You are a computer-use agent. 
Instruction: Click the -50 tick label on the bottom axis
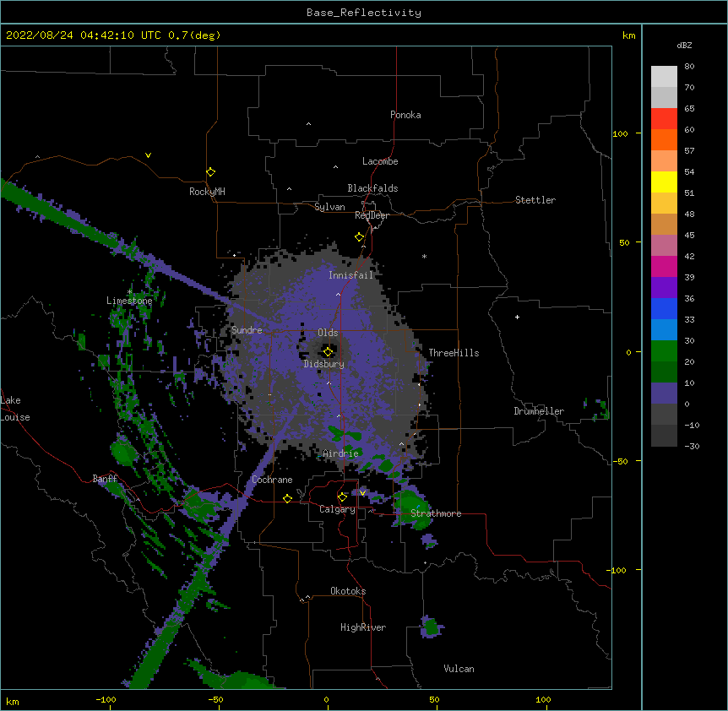coord(215,699)
